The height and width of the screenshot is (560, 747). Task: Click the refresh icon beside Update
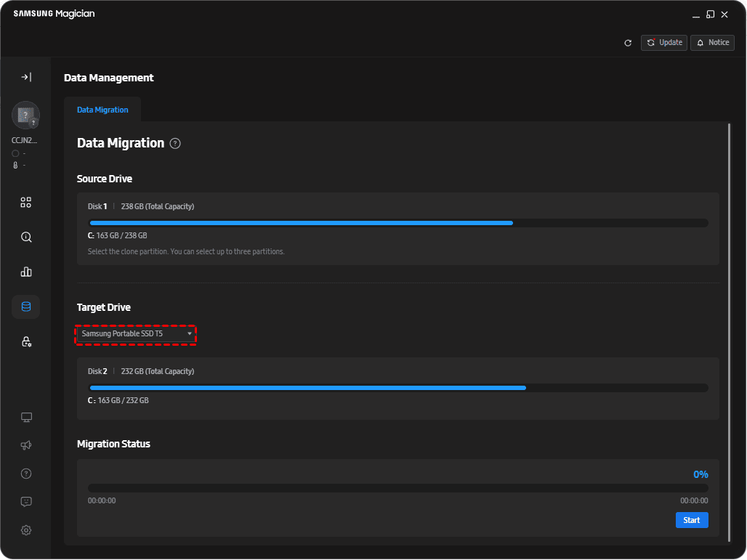click(x=628, y=43)
